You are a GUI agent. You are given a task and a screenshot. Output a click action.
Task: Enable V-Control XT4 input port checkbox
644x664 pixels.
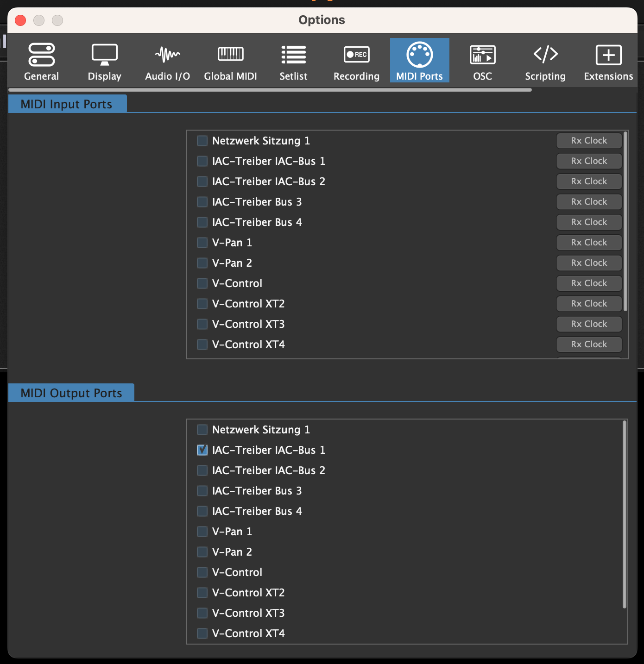coord(202,345)
